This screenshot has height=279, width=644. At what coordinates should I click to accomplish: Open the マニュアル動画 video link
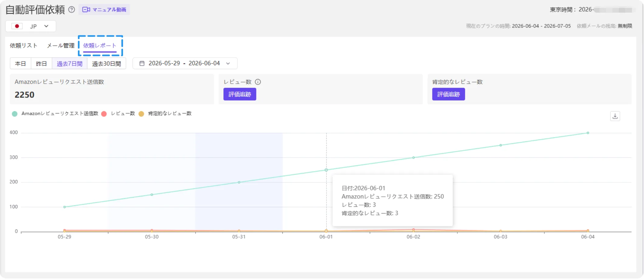[104, 10]
